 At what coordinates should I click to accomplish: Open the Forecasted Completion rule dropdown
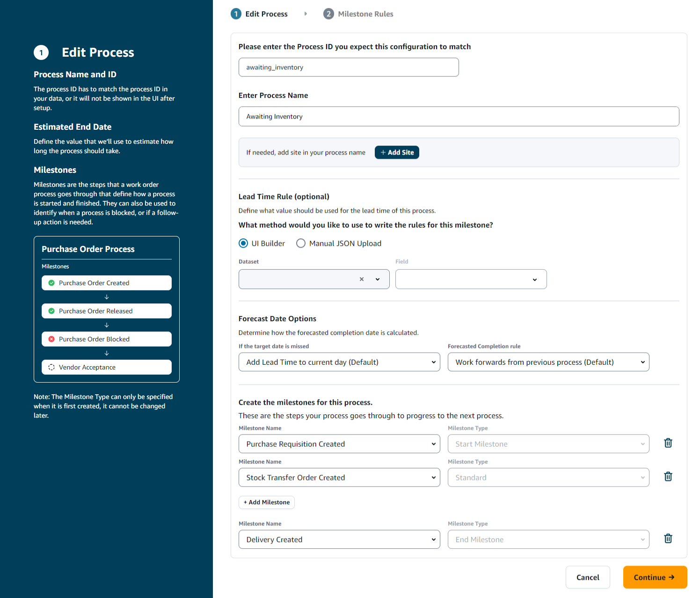548,362
